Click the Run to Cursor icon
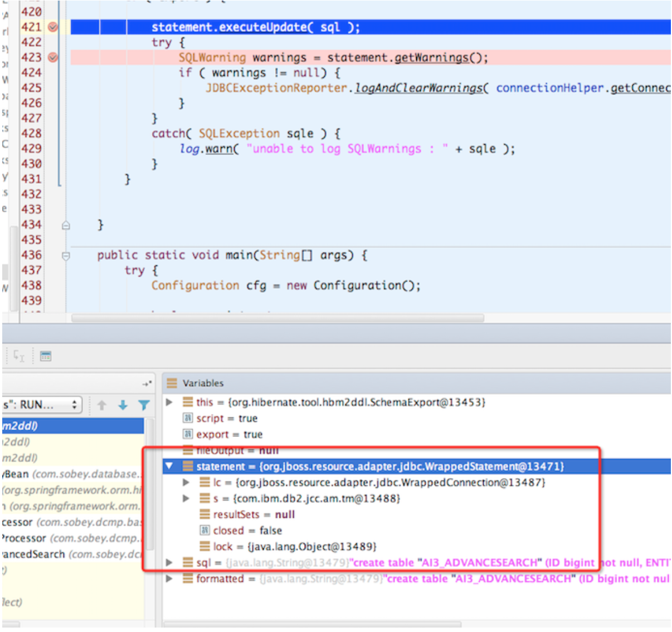Image resolution: width=672 pixels, height=632 pixels. pos(19,356)
